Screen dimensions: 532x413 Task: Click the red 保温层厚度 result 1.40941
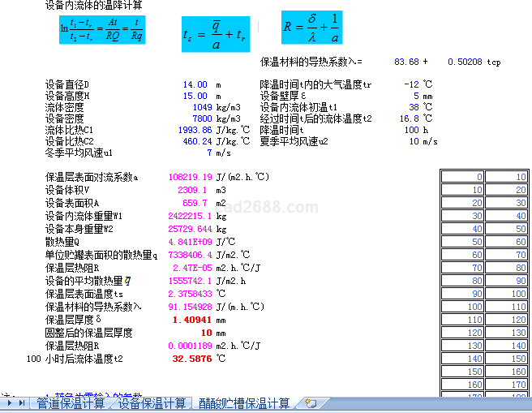tap(192, 321)
